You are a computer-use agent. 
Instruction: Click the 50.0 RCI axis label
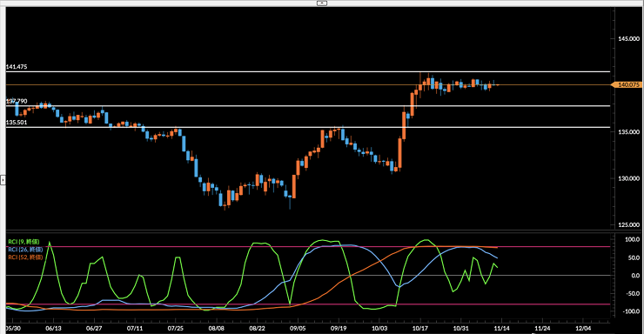click(x=634, y=257)
